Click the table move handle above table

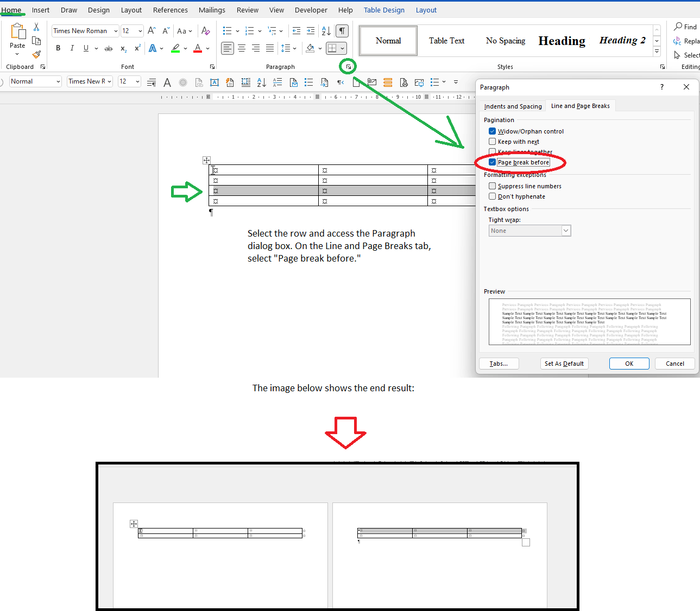(206, 160)
